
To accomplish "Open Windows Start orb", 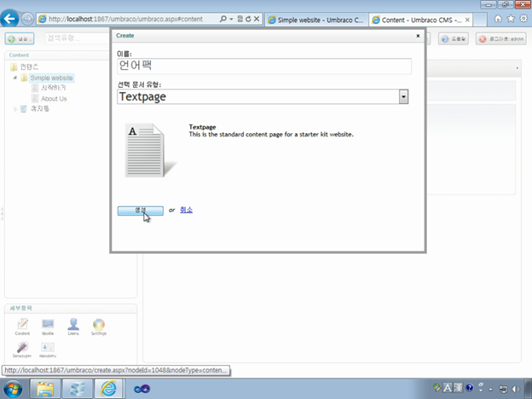I will tap(13, 389).
